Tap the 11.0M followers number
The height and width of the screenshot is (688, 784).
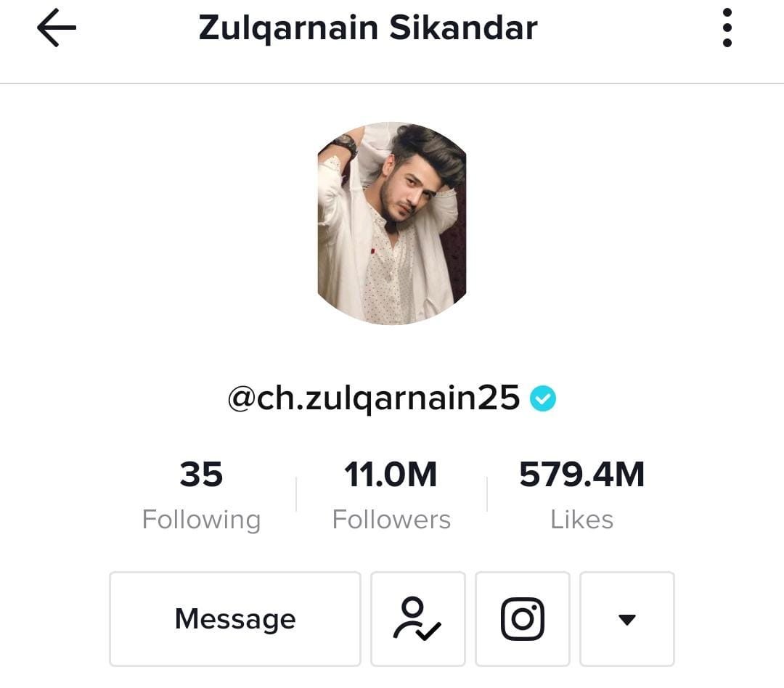(391, 474)
